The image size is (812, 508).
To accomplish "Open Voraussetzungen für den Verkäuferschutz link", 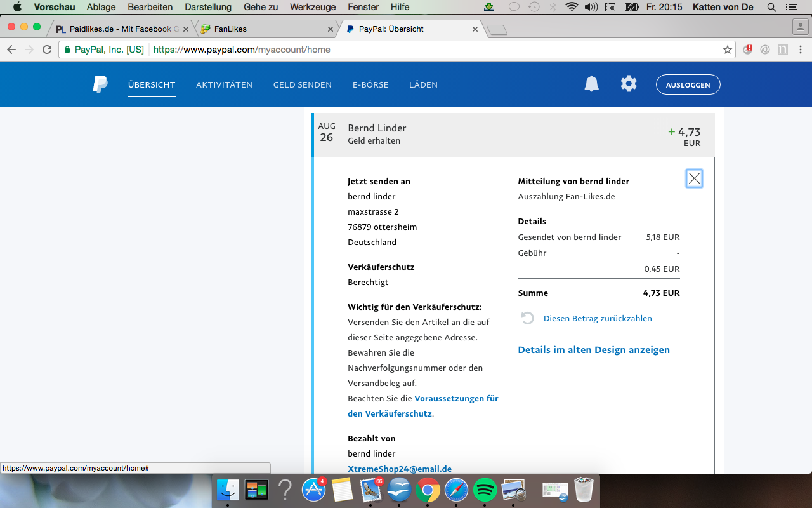I will [x=455, y=399].
